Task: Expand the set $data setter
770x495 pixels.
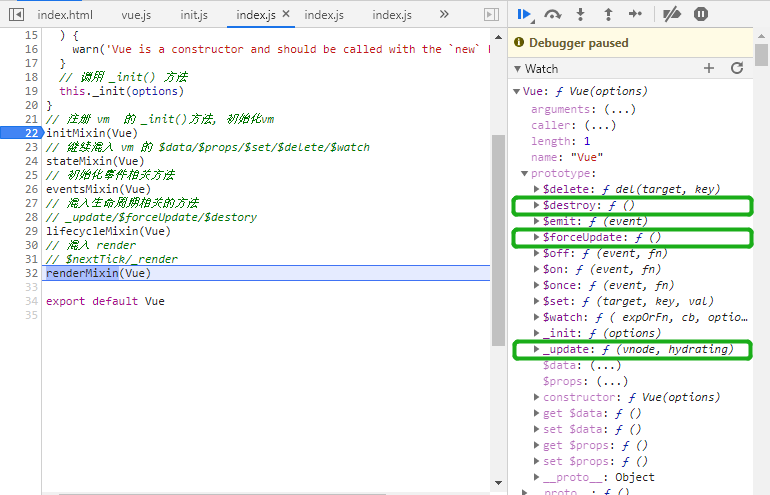Action: click(x=537, y=429)
